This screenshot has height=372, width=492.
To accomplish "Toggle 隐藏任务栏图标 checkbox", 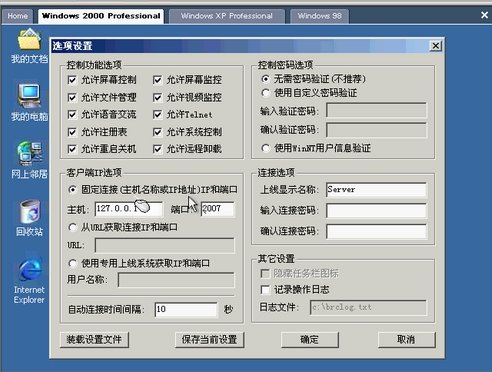I will click(265, 274).
